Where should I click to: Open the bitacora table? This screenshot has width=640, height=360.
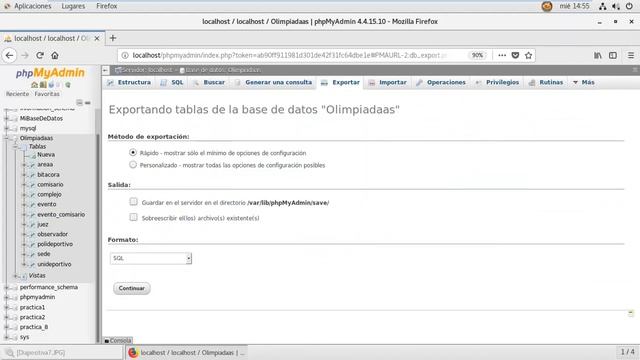[48, 175]
